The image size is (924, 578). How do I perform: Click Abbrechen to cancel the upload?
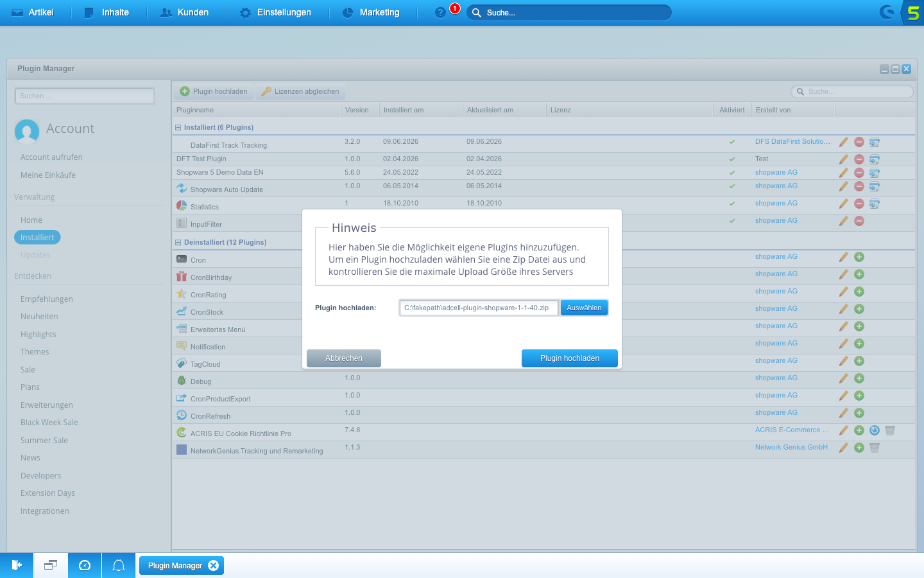(x=344, y=358)
